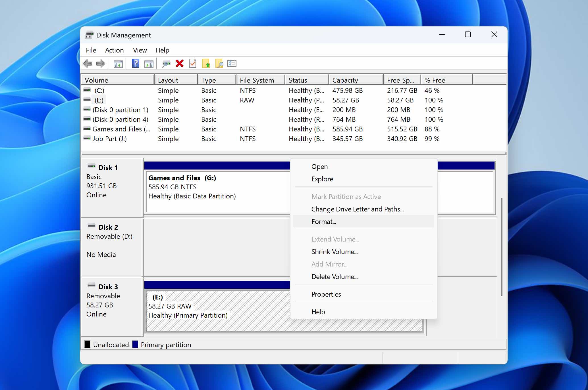This screenshot has height=390, width=588.
Task: Explore the volume via the folder-magnifier icon
Action: pyautogui.click(x=219, y=63)
